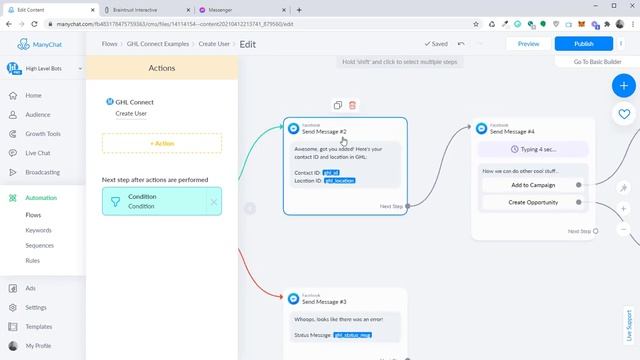Click the Templates sidebar icon
The image size is (640, 360).
click(x=13, y=327)
